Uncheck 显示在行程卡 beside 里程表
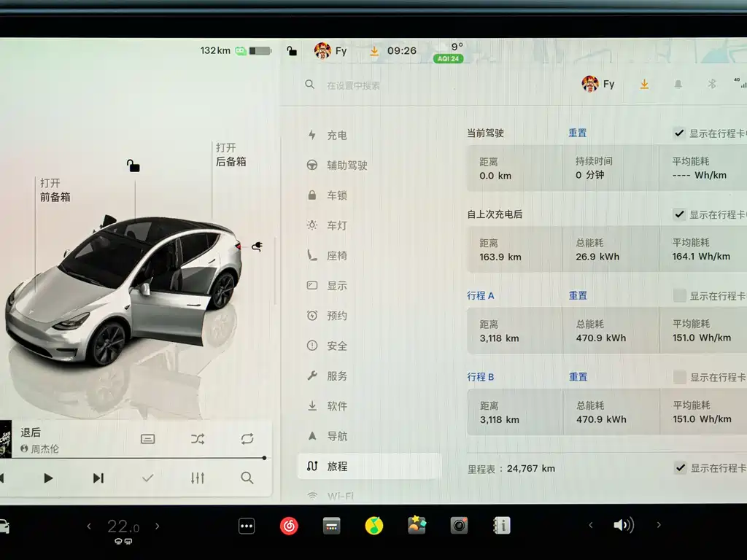Image resolution: width=747 pixels, height=560 pixels. 680,468
